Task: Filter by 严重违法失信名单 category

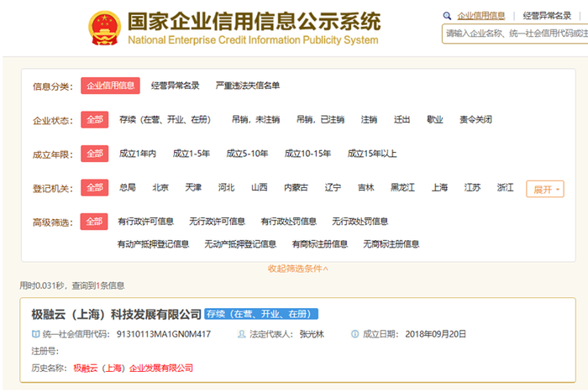Action: point(248,86)
